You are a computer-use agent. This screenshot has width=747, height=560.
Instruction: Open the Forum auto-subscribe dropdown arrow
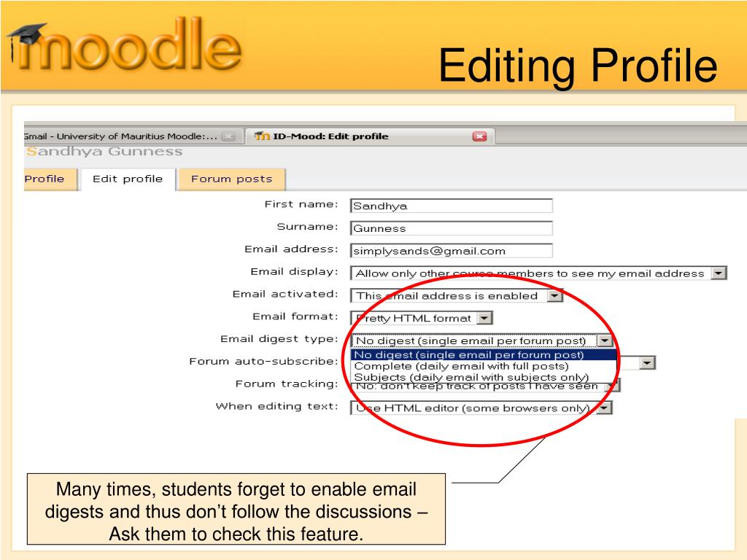[647, 363]
